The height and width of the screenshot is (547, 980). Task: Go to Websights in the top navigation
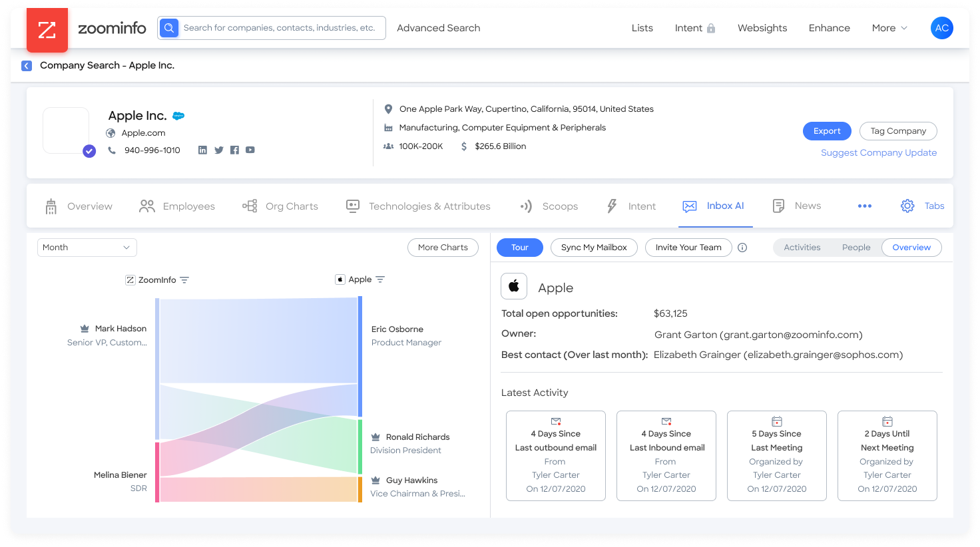pyautogui.click(x=762, y=28)
